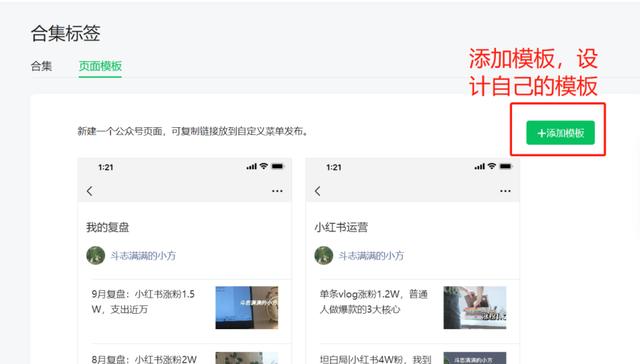This screenshot has height=364, width=640.
Task: Open author link 斗志满满的小方 under 小红书运营
Action: (x=371, y=256)
